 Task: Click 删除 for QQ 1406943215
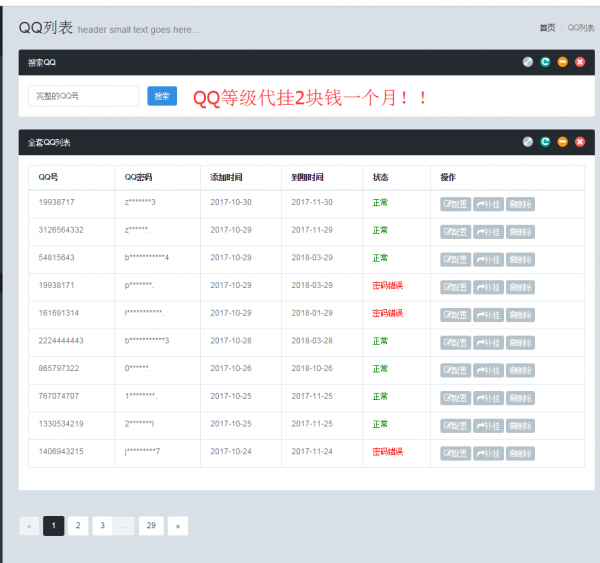click(x=520, y=454)
